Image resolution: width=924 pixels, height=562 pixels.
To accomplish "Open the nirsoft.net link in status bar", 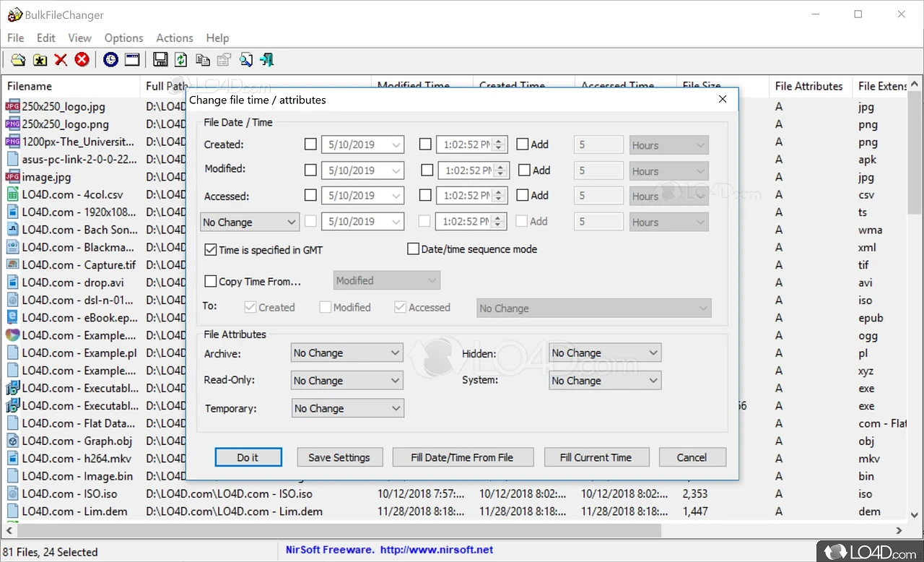I will pyautogui.click(x=437, y=550).
